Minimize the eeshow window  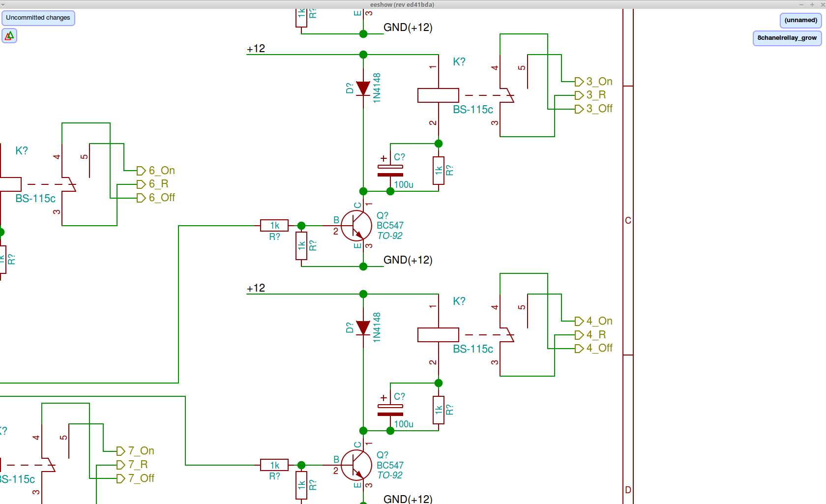[x=801, y=4]
